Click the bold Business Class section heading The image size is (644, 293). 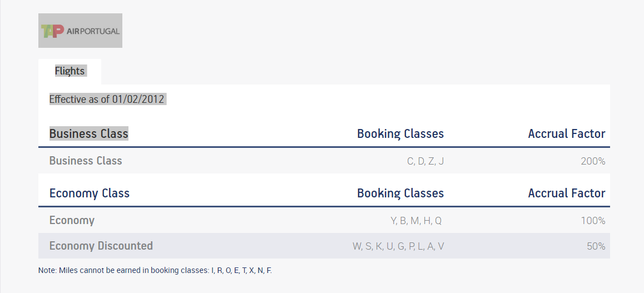coord(88,134)
